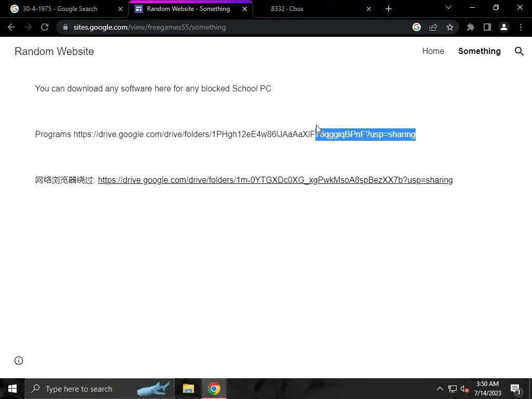Click the Programs drive folder URL text
The width and height of the screenshot is (532, 399).
(x=244, y=135)
